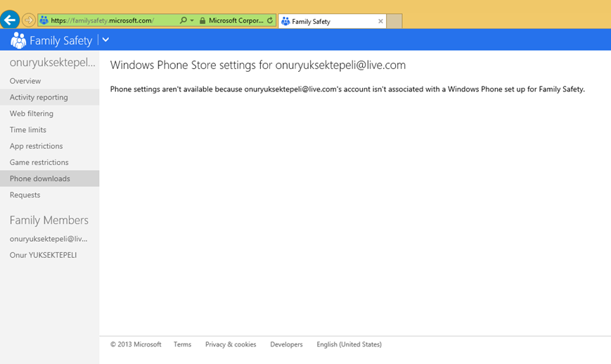Click the 'Phone settings aren't available' message
The image size is (611, 364).
click(x=347, y=89)
